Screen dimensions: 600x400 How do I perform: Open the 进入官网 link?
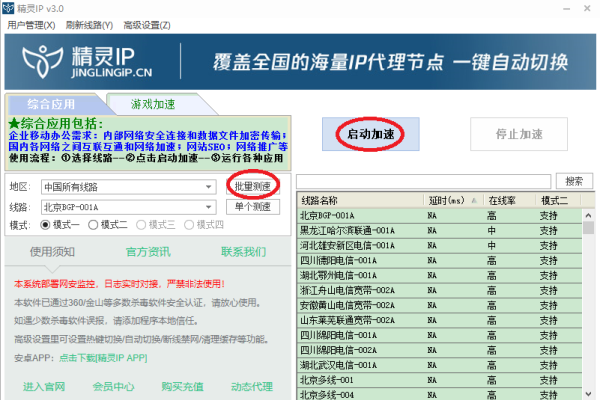[44, 387]
